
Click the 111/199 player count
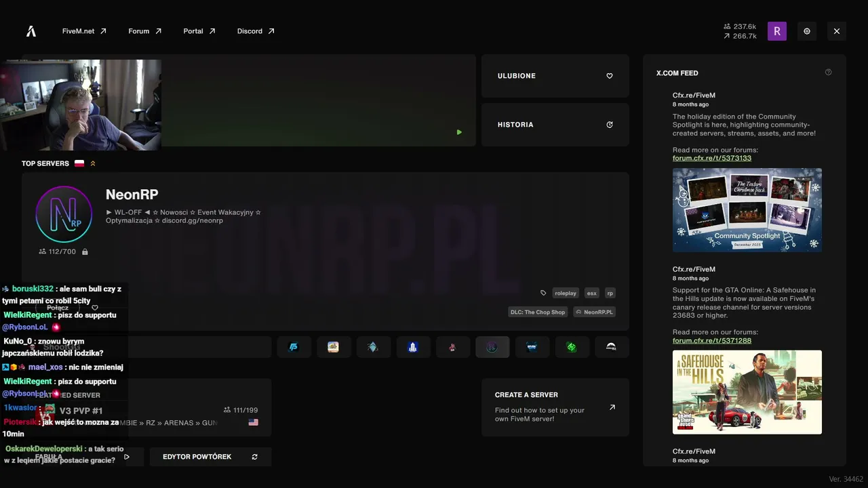coord(241,410)
